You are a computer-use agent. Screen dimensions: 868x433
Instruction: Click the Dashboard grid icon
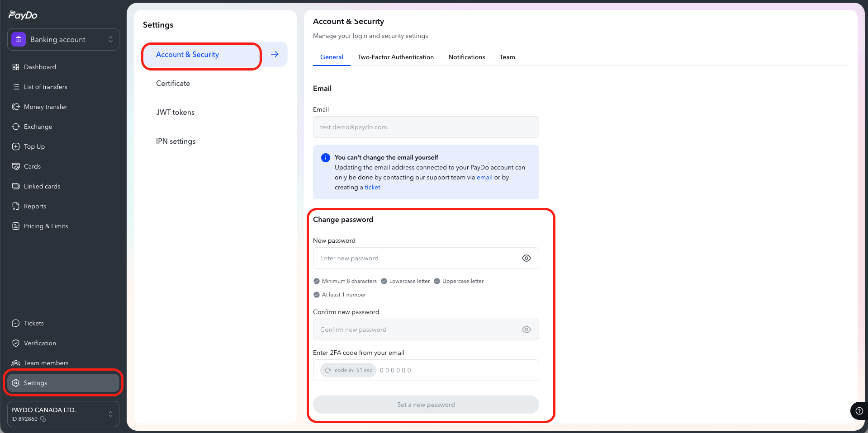tap(16, 67)
